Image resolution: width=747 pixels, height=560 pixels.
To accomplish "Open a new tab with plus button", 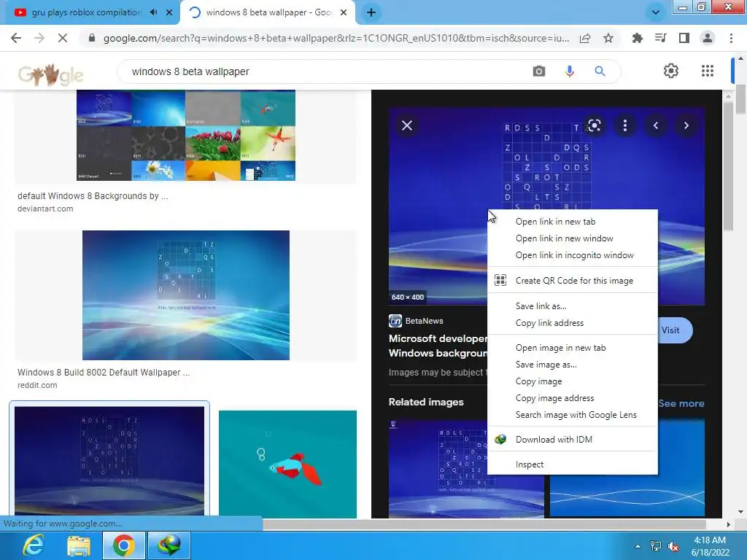I will click(x=371, y=12).
